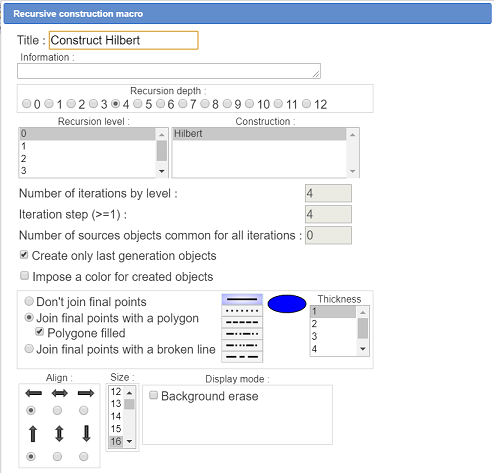Select horizontal center align radio under double arrow
Viewport: 494px width, 473px height.
point(57,410)
